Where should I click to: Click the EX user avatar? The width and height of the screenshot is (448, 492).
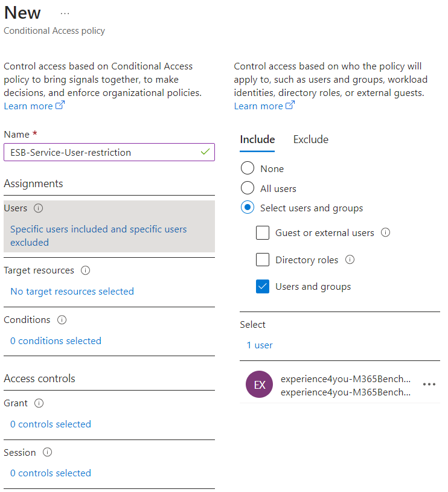[259, 385]
